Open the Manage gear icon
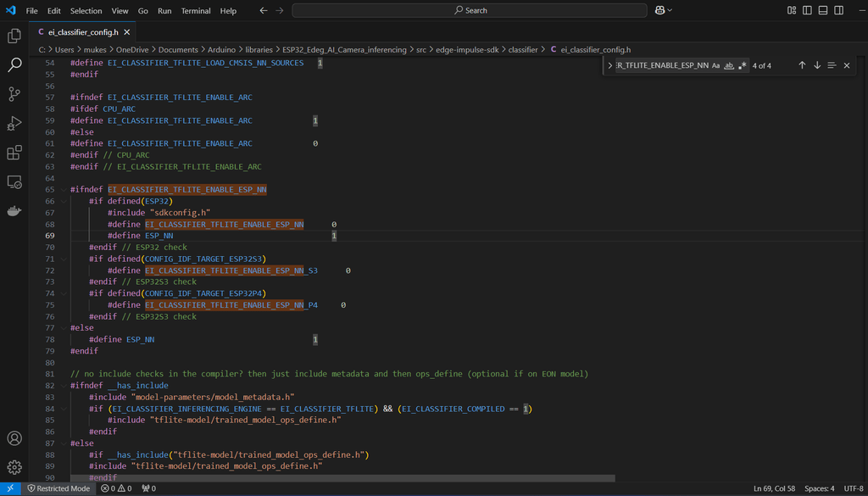Screen dimensions: 868x496 coord(14,466)
